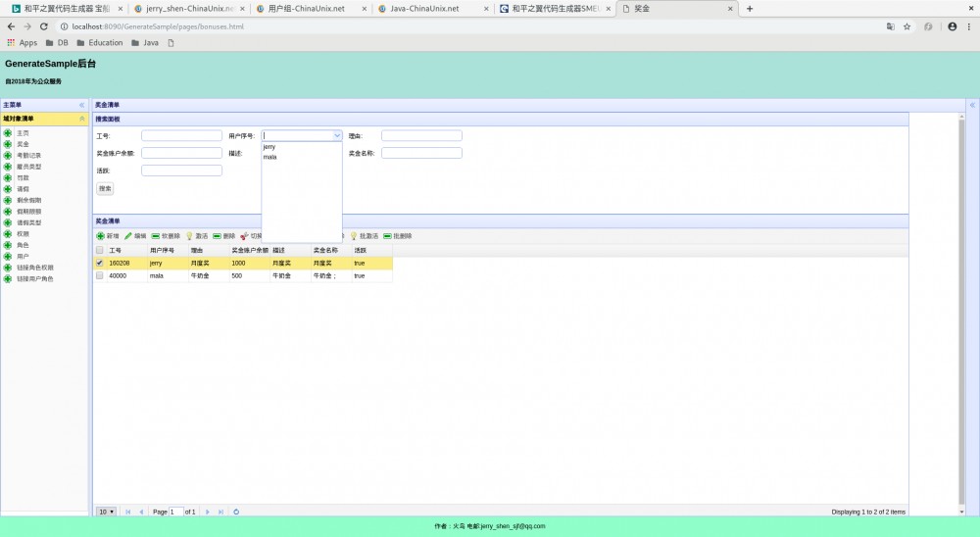Go to next page in grid pager
This screenshot has width=980, height=537.
[208, 512]
